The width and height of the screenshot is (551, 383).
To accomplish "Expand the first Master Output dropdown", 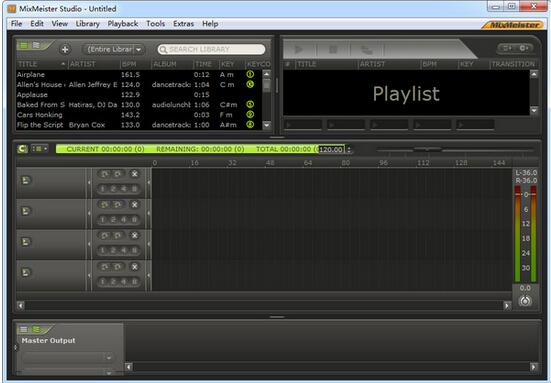I will tap(67, 357).
